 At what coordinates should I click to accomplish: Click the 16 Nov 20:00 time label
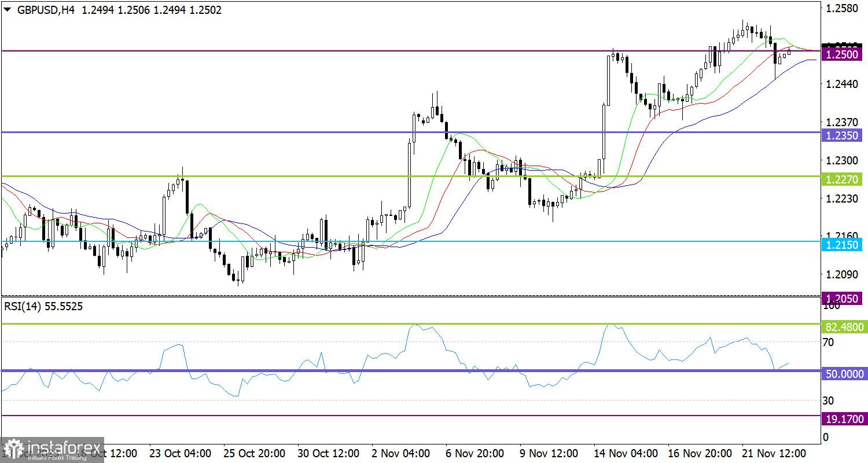click(700, 453)
